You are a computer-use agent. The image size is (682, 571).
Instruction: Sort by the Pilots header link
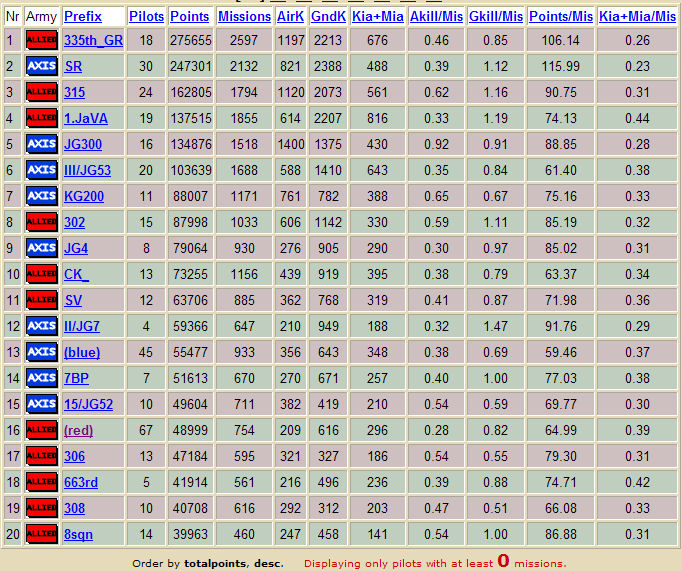[146, 17]
